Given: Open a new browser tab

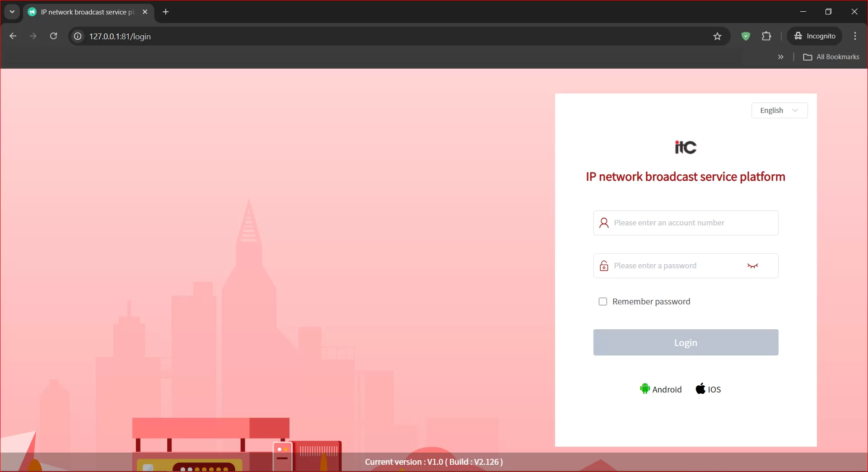Looking at the screenshot, I should 166,12.
